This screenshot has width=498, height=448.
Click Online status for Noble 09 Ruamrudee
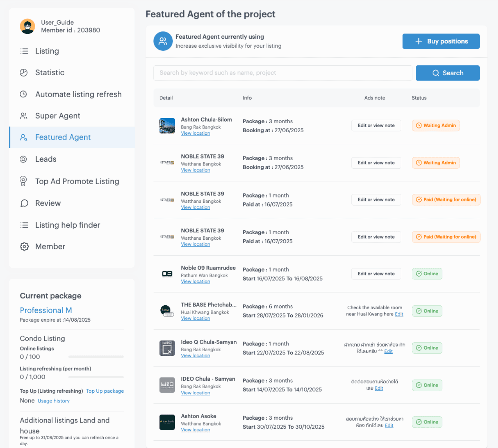(427, 274)
